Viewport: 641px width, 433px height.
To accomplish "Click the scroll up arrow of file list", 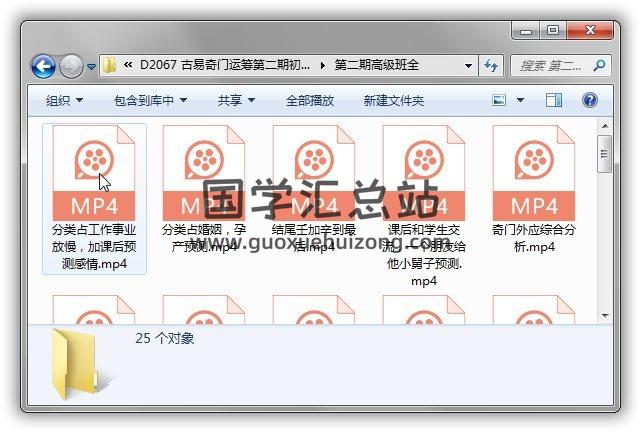I will click(605, 126).
